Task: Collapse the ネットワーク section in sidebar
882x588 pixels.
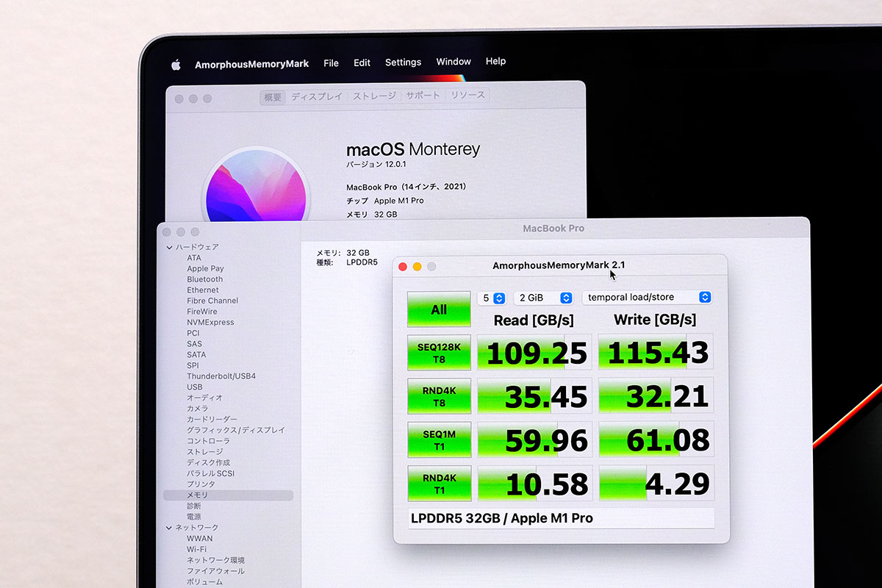Action: tap(169, 528)
